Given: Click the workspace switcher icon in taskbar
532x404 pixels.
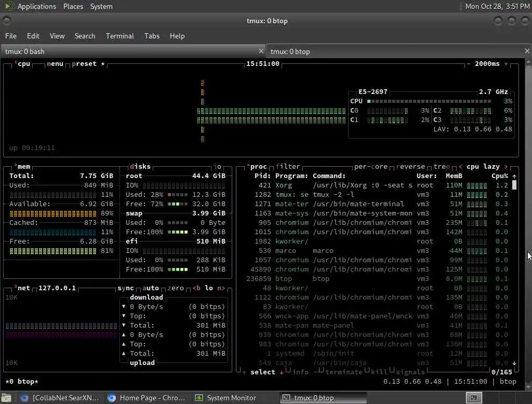Looking at the screenshot, I should (x=474, y=398).
